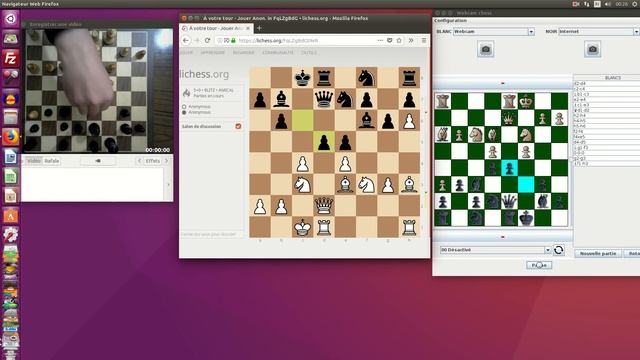
Task: Launch FileZilla from the dock
Action: coord(10,58)
